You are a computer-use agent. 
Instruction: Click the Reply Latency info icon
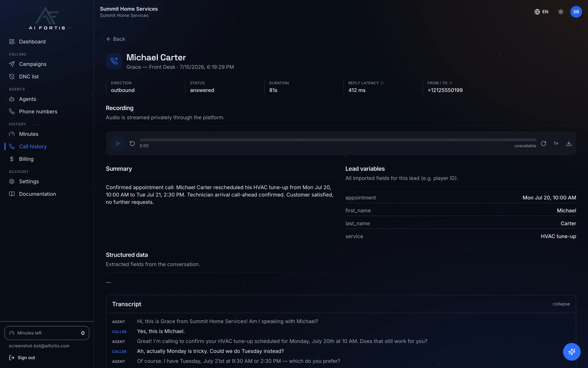(x=382, y=83)
